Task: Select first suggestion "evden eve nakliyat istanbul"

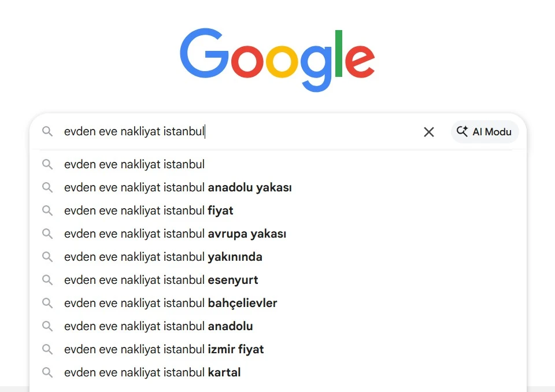Action: pos(134,164)
